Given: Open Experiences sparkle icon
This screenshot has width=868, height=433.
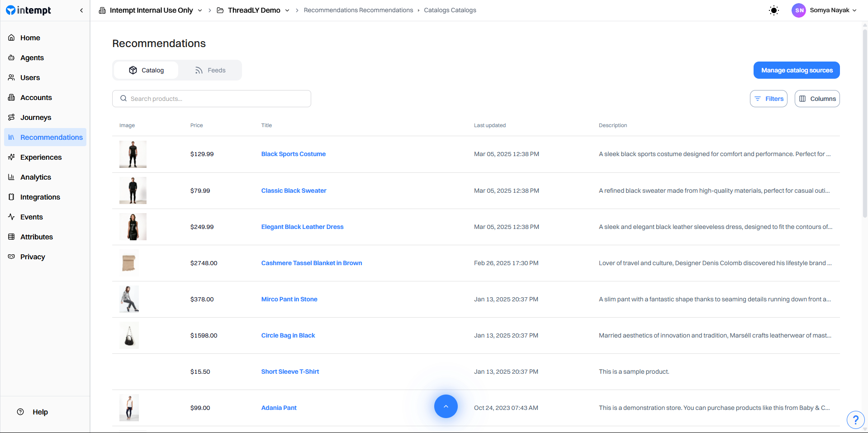Looking at the screenshot, I should point(12,157).
